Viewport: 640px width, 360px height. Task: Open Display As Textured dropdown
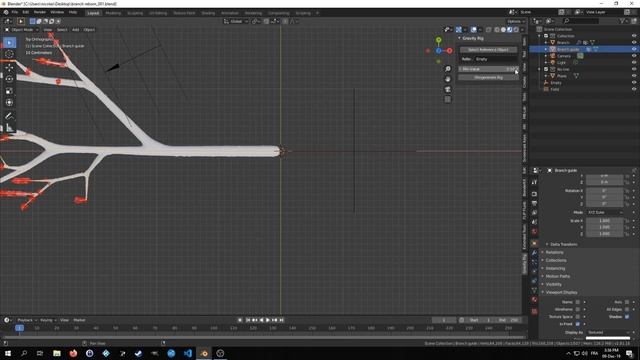[x=608, y=332]
